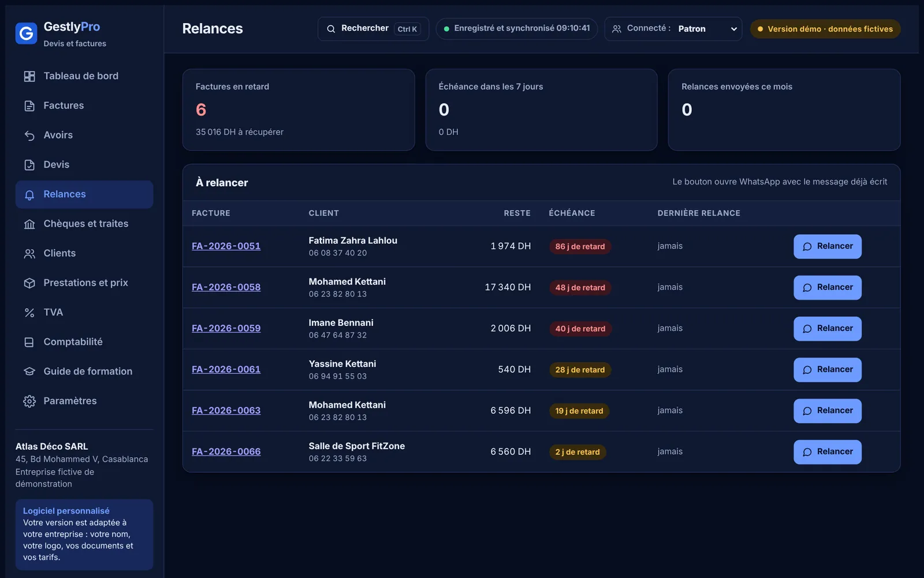This screenshot has height=578, width=924.
Task: Open the Guide de formation
Action: tap(84, 372)
